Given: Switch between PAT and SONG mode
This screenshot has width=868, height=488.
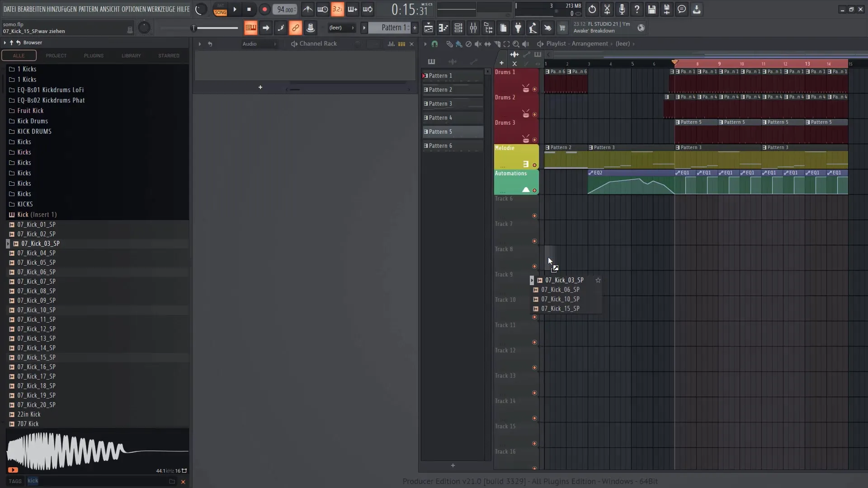Looking at the screenshot, I should [x=220, y=9].
